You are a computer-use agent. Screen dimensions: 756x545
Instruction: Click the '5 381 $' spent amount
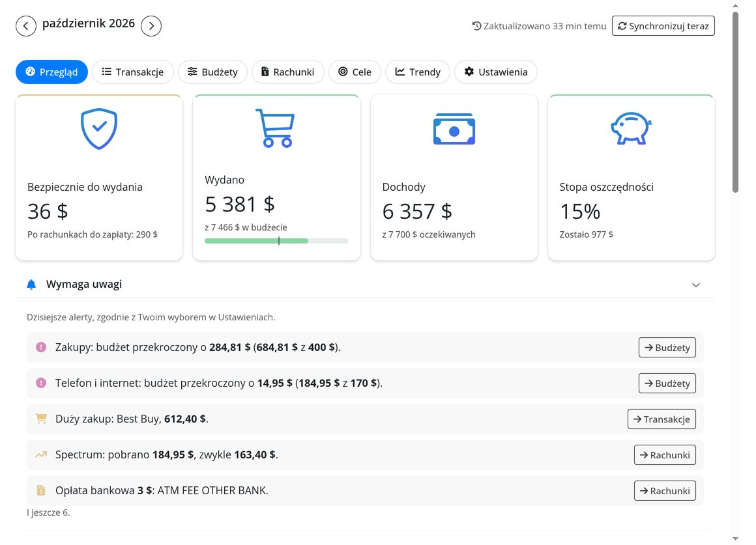(x=240, y=204)
